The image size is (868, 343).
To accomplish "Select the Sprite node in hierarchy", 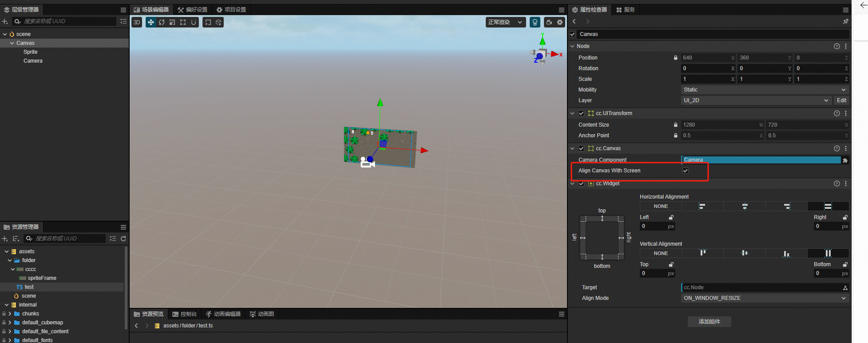I will (31, 52).
